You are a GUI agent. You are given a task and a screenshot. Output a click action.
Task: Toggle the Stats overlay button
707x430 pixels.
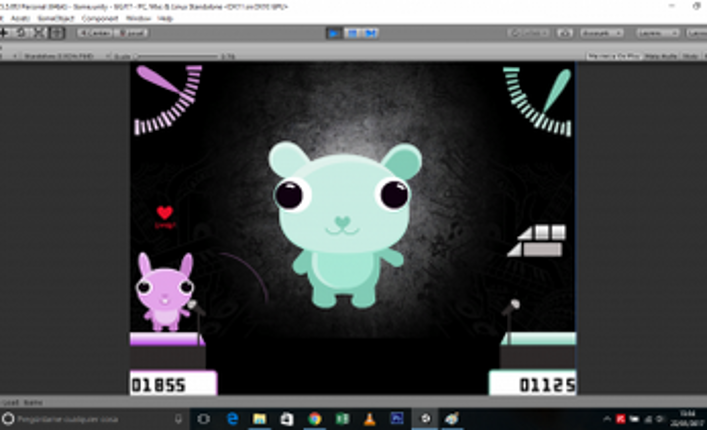[689, 56]
